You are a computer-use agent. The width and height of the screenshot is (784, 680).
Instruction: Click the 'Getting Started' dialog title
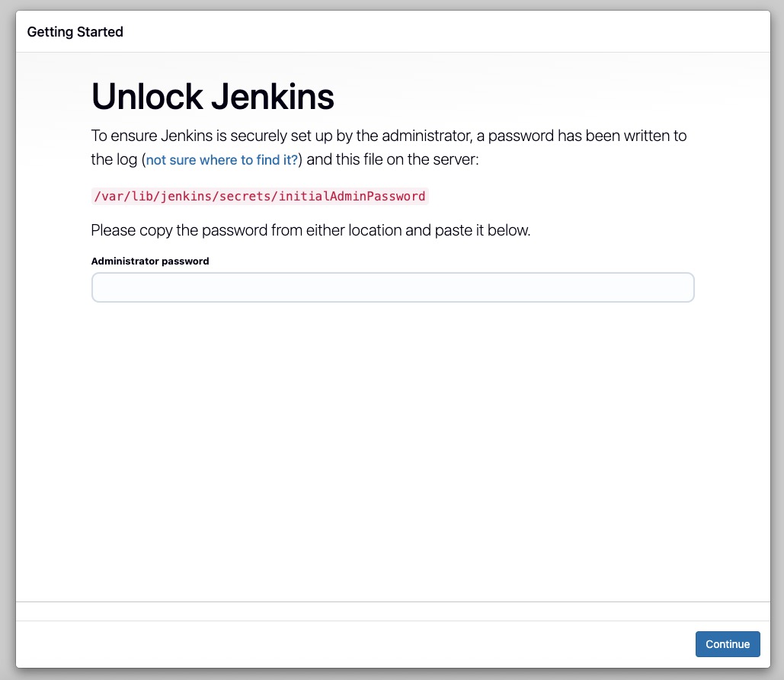click(x=75, y=32)
